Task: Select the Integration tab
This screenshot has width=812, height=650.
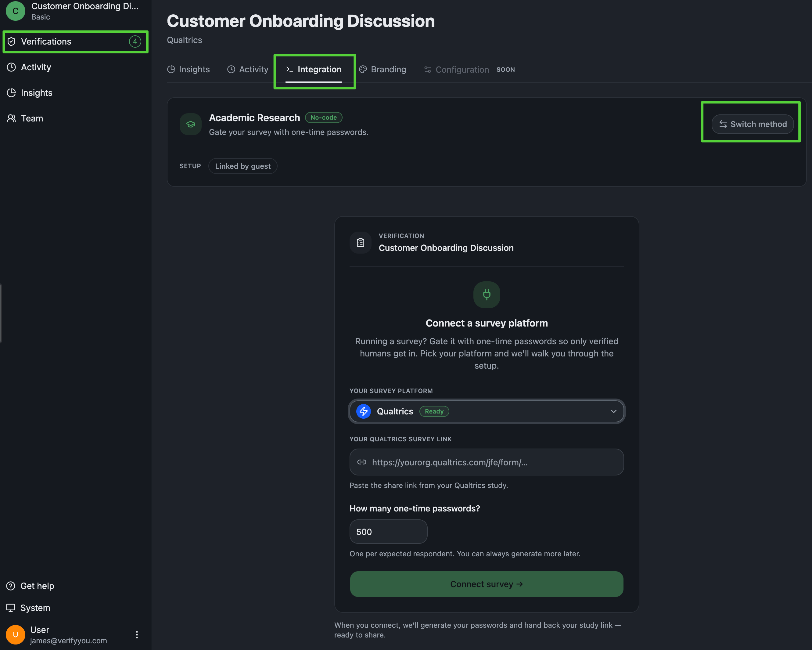Action: (314, 69)
